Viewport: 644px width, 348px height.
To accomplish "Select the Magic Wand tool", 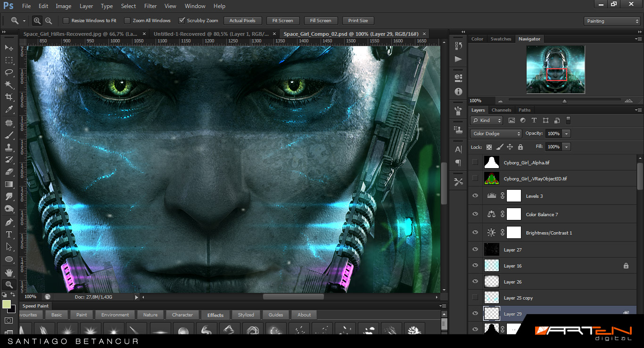I will [x=9, y=85].
